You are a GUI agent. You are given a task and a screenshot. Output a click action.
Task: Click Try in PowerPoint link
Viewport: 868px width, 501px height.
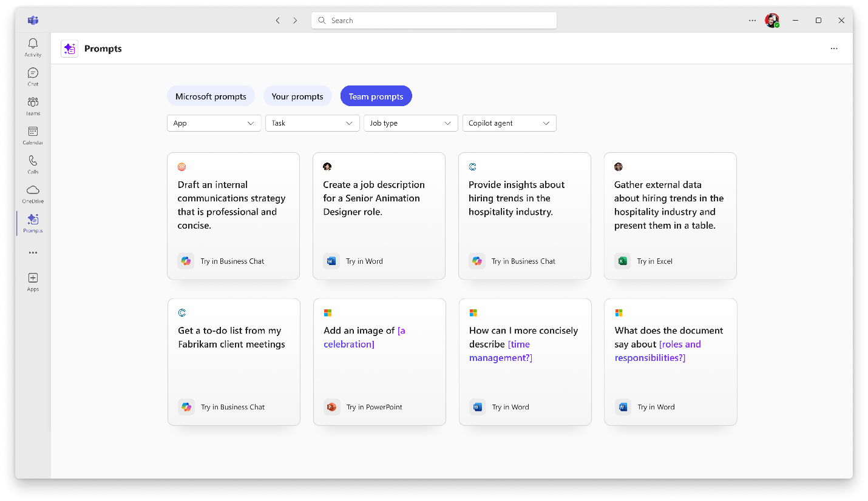click(375, 408)
